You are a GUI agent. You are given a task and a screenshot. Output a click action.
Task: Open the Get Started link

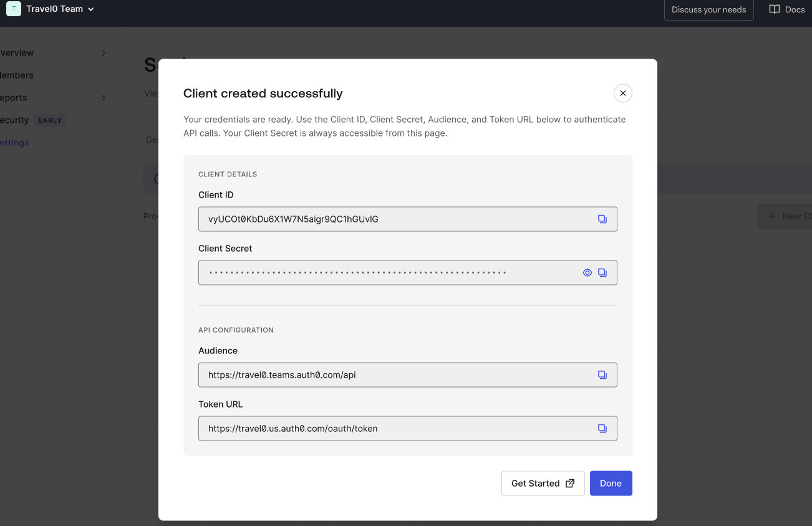(x=543, y=484)
